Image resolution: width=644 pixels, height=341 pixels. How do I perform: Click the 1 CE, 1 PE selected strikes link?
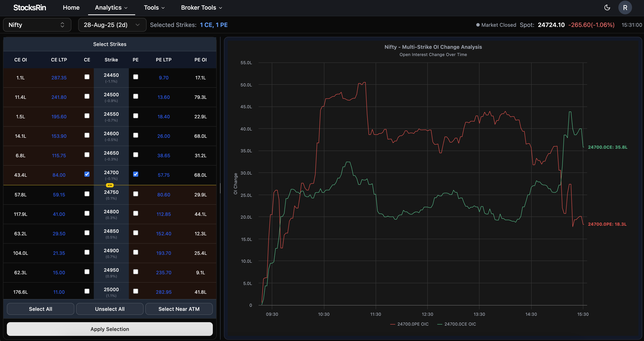pos(214,25)
